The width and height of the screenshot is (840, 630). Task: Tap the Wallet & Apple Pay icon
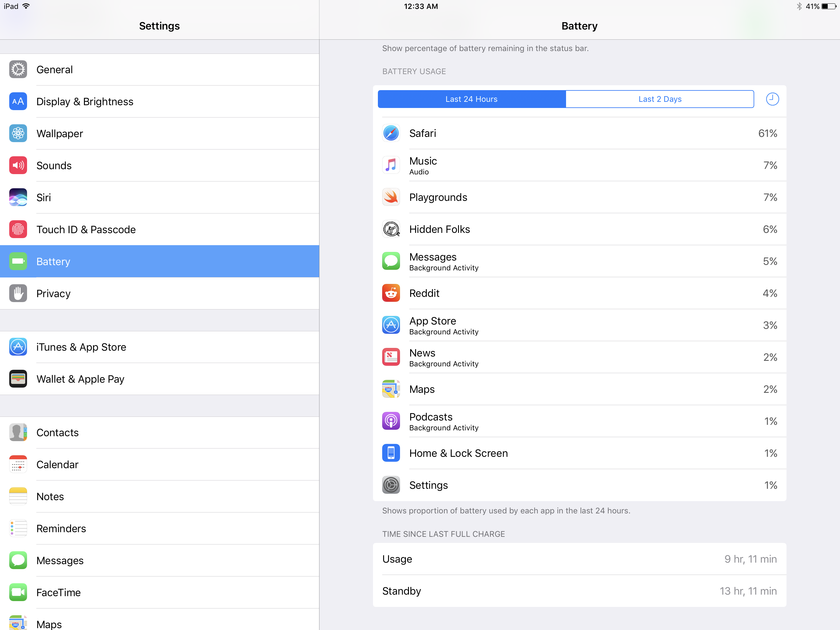pos(18,379)
